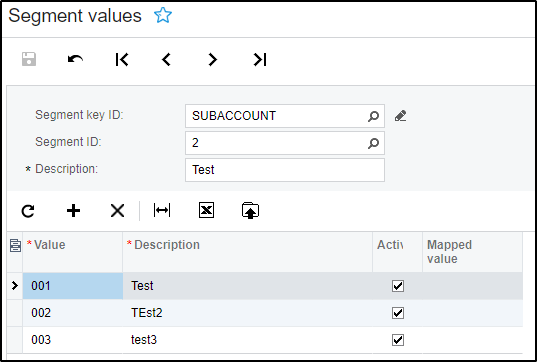Click the Mapped value column header
The height and width of the screenshot is (362, 537).
[x=473, y=252]
